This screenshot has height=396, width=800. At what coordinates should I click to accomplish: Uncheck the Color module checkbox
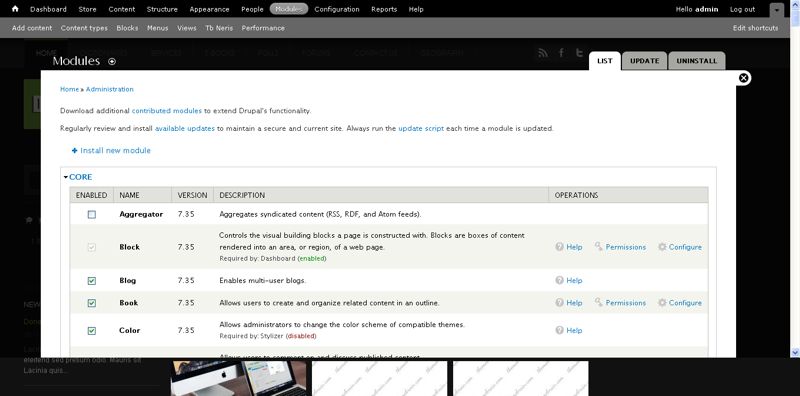(x=92, y=331)
